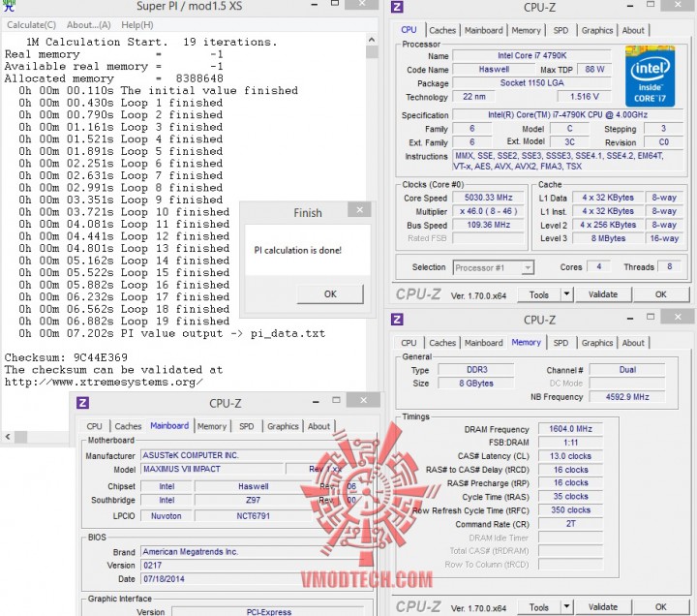Click the NB Frequency 4592.9 MHz value
Image resolution: width=697 pixels, height=616 pixels.
pyautogui.click(x=627, y=397)
